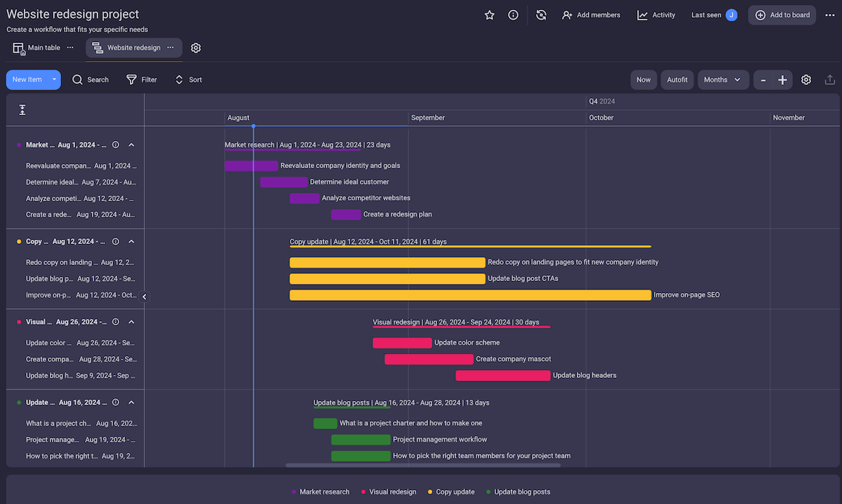
Task: Open the Months zoom level dropdown
Action: point(723,79)
